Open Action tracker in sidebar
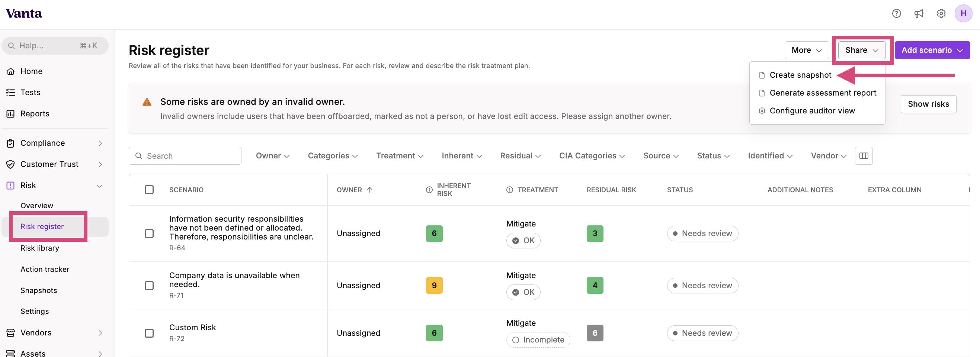Screen dimensions: 980x357 (x=45, y=270)
